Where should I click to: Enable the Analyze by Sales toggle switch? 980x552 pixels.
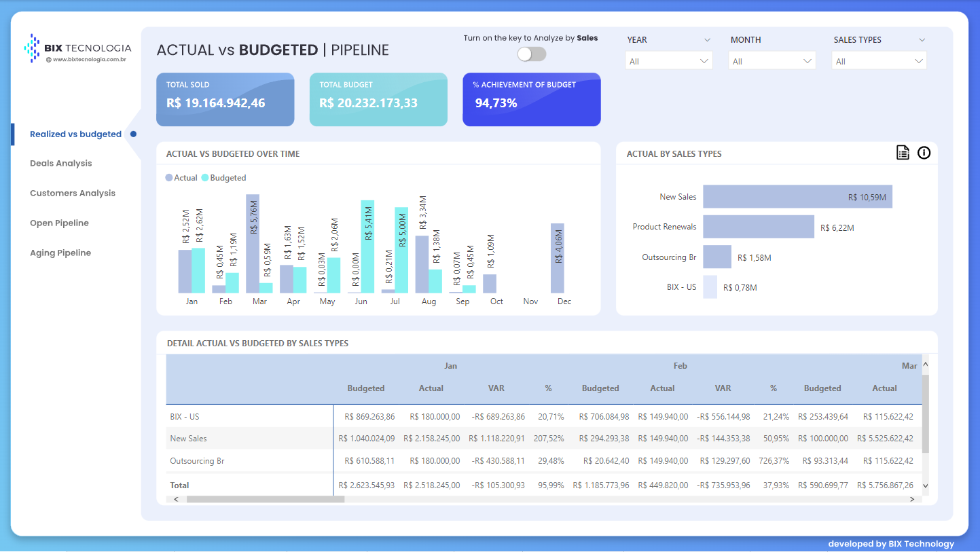(x=532, y=53)
